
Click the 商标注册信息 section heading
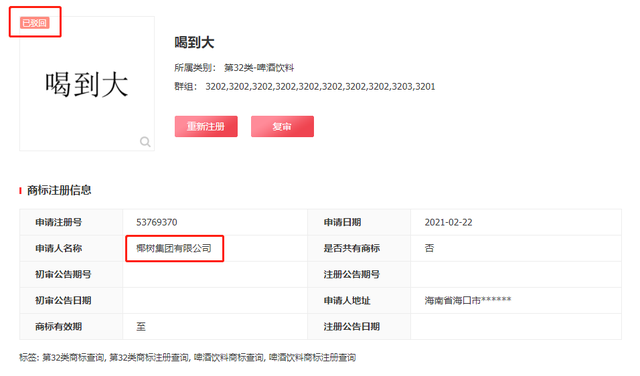pyautogui.click(x=59, y=190)
